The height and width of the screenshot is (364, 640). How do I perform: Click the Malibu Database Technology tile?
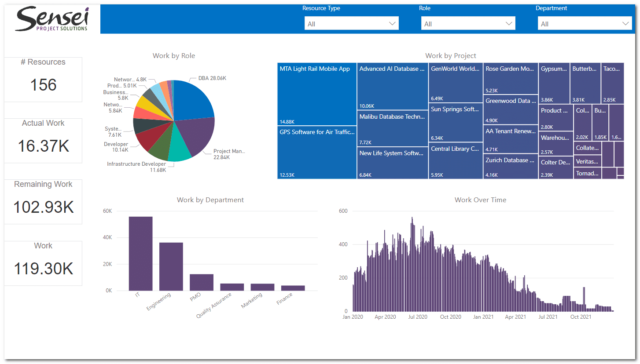click(x=392, y=129)
